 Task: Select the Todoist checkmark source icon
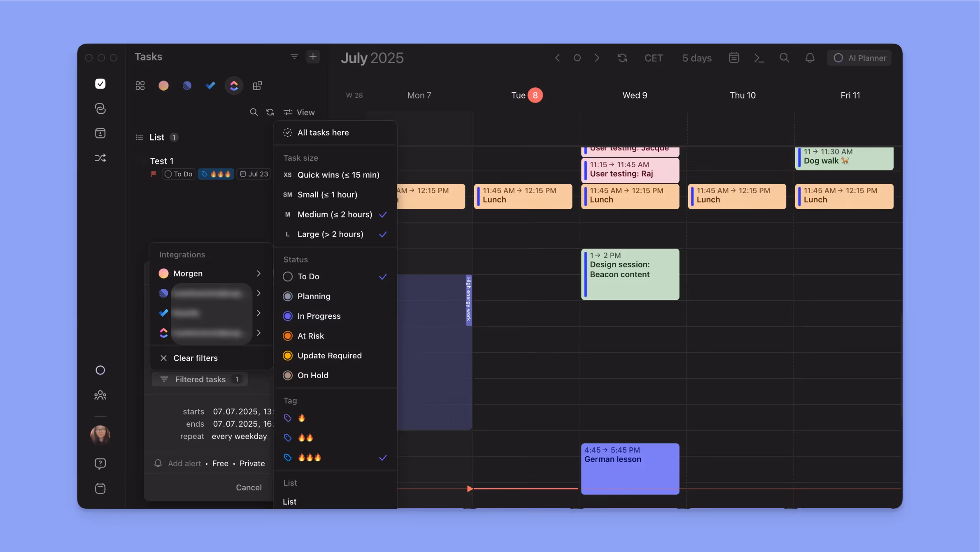[x=210, y=85]
